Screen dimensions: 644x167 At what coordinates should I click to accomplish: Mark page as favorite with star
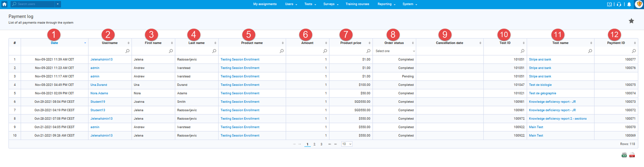point(631,21)
